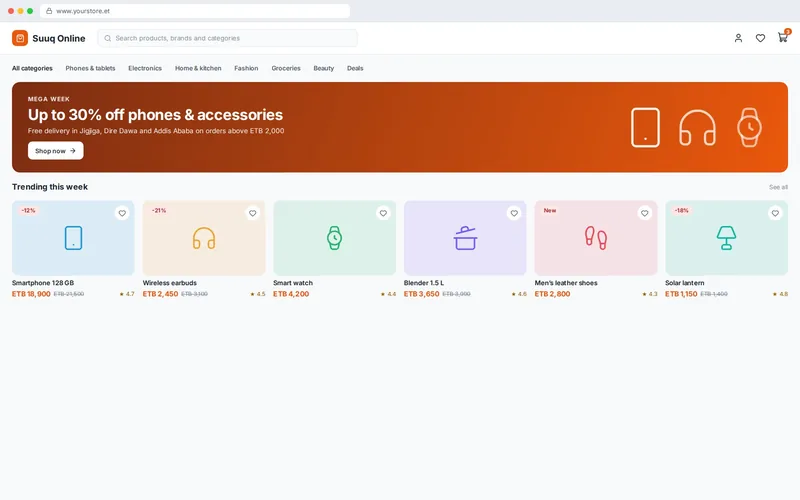Add Smartphone 128 GB to wishlist

click(x=122, y=213)
